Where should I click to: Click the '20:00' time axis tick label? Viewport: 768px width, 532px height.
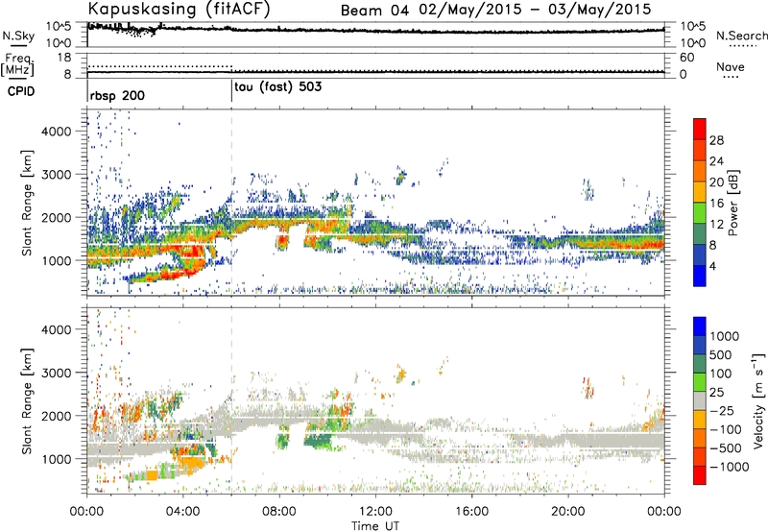pos(568,512)
